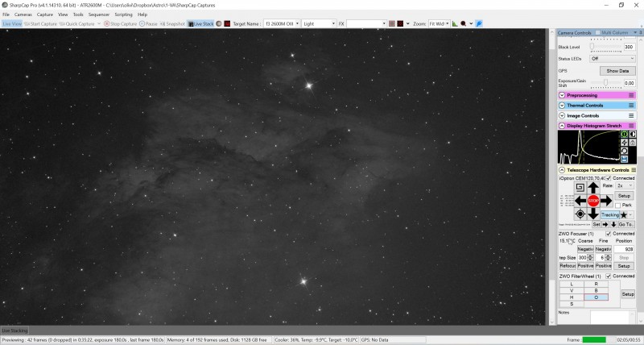The width and height of the screenshot is (644, 345).
Task: Click the gray FX selection area icon
Action: (x=392, y=24)
